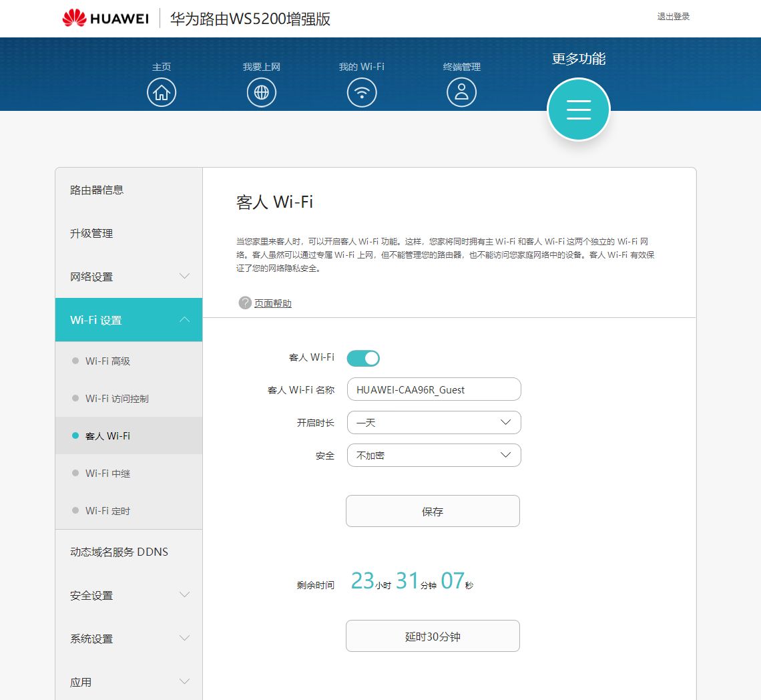Click the Huawei logo
This screenshot has height=700, width=761.
(105, 19)
